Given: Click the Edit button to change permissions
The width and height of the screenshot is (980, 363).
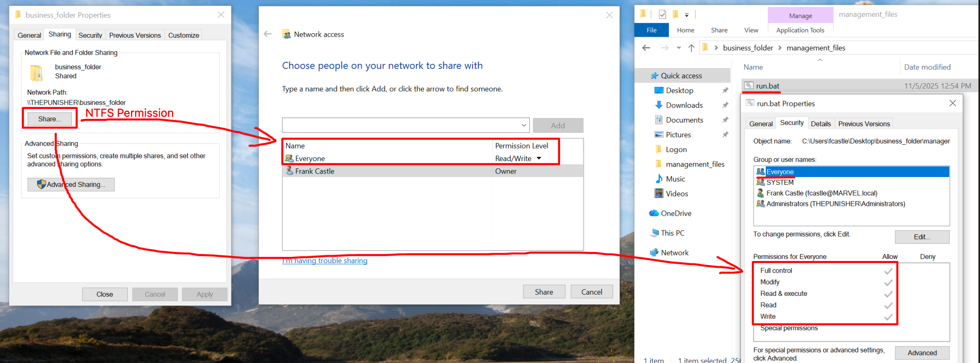Looking at the screenshot, I should tap(921, 237).
